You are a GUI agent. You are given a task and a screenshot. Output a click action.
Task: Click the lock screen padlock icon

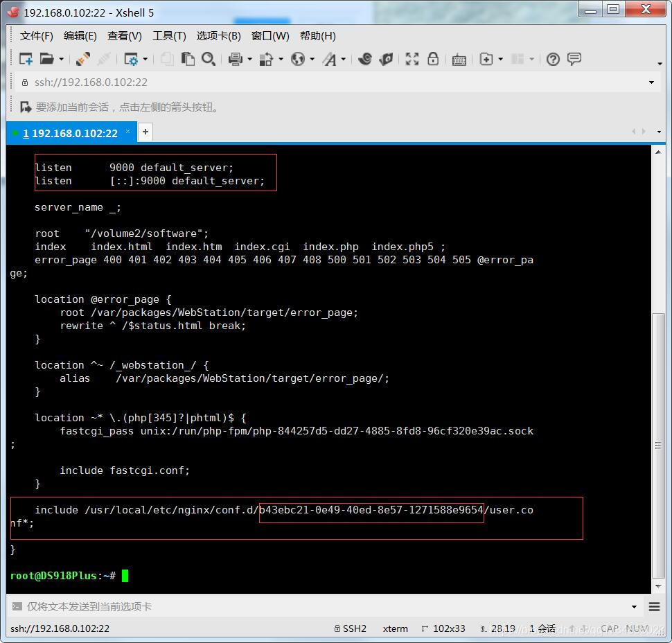coord(433,60)
